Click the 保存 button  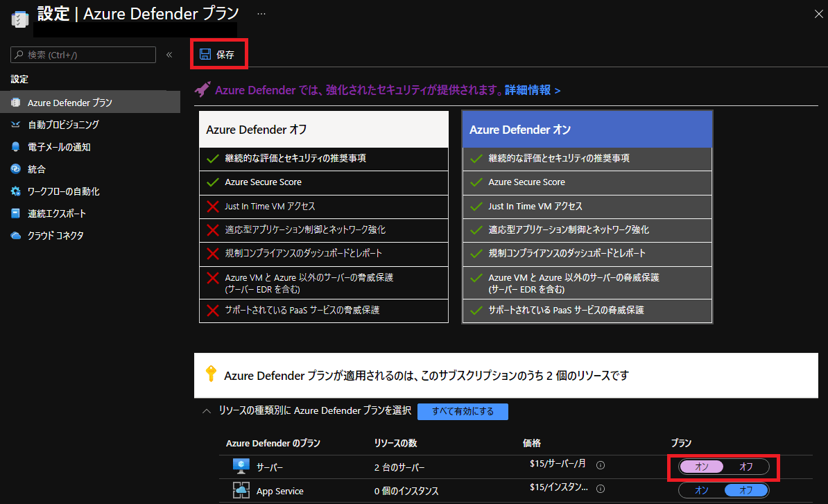click(218, 54)
